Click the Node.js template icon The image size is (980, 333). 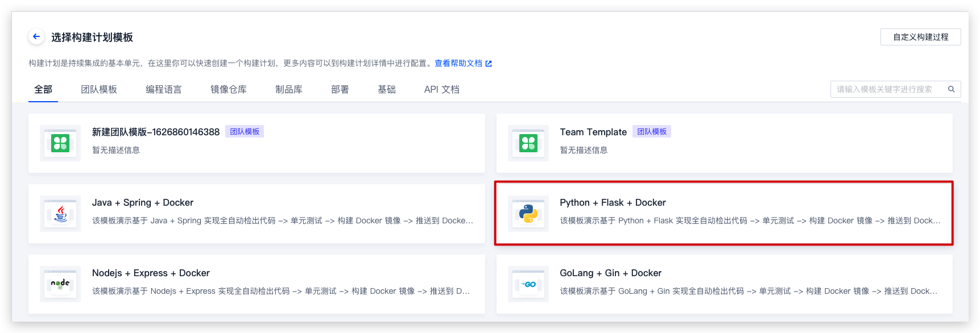tap(60, 284)
